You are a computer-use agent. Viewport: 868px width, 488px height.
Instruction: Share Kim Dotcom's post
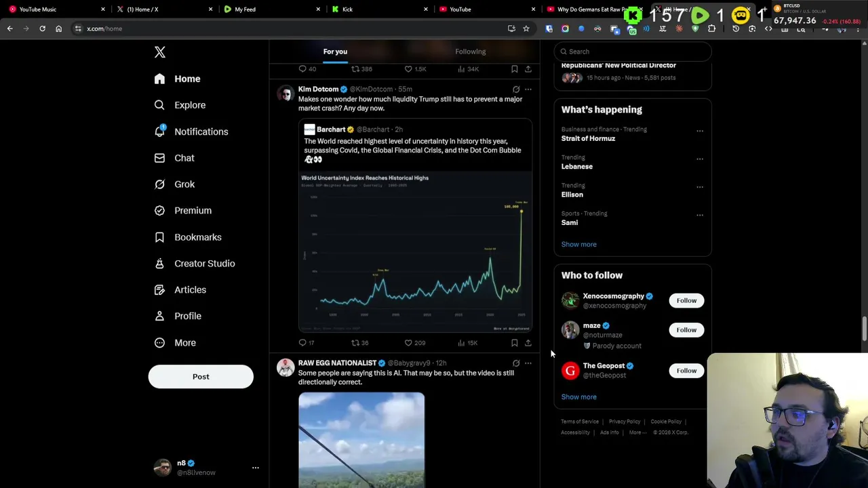pos(528,343)
